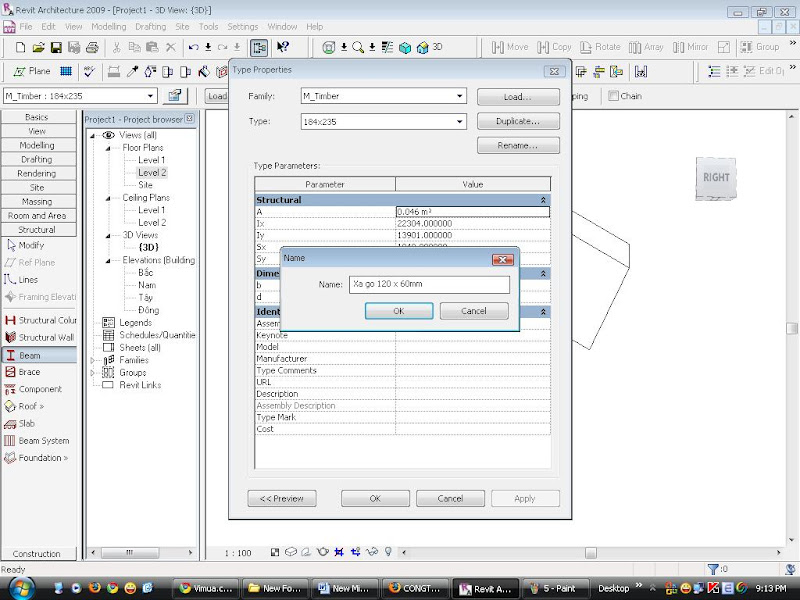Screen dimensions: 800x600
Task: Click the Rename... button
Action: click(518, 145)
